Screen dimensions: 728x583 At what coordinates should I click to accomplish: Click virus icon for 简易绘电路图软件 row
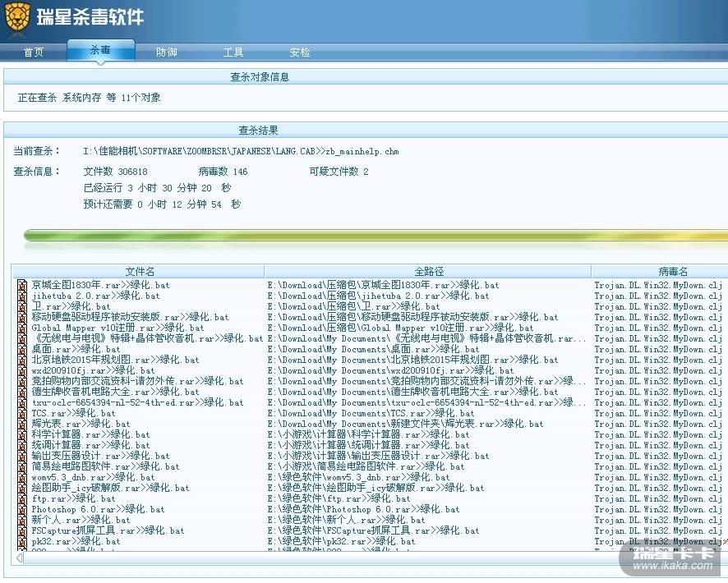22,466
